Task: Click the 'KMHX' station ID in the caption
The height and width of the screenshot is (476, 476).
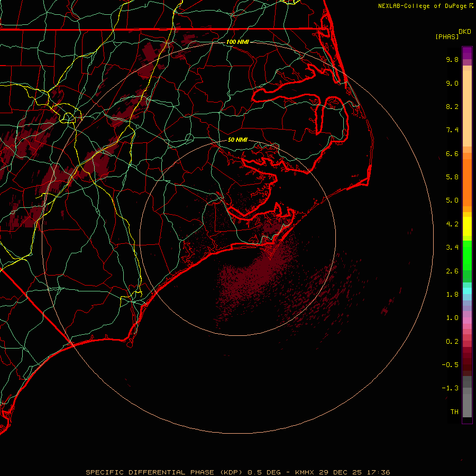Action: point(305,472)
